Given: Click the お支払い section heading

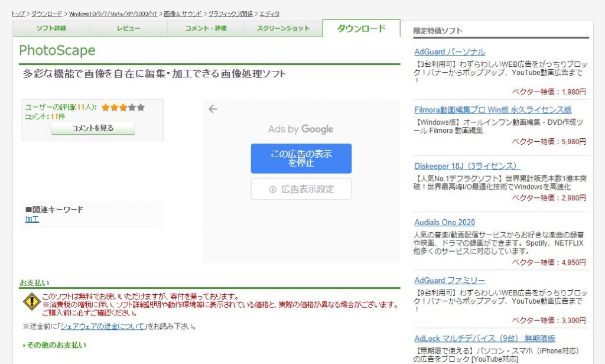Looking at the screenshot, I should pyautogui.click(x=34, y=282).
